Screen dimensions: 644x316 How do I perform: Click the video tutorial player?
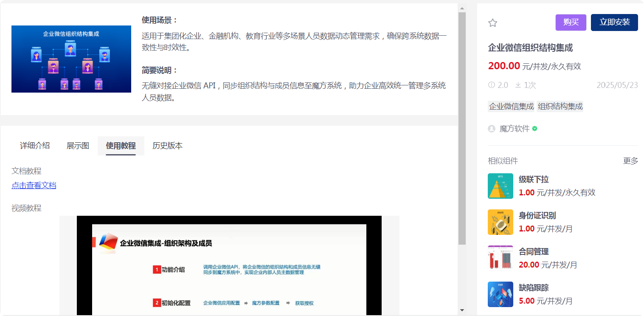tap(229, 265)
